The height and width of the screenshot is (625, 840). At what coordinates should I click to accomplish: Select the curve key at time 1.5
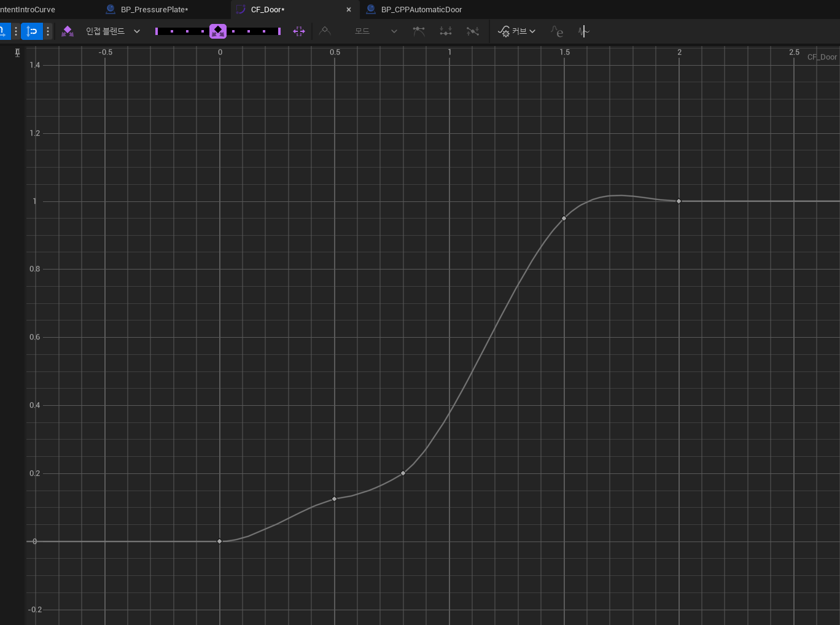pos(564,219)
